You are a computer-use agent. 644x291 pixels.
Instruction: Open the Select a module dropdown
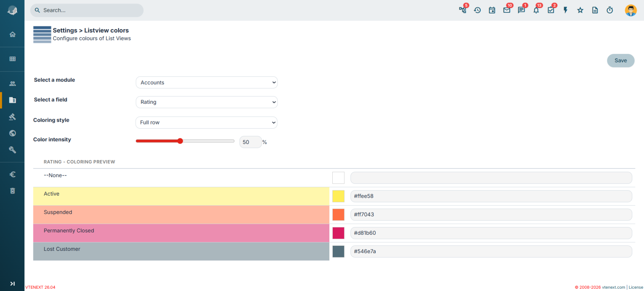click(207, 82)
